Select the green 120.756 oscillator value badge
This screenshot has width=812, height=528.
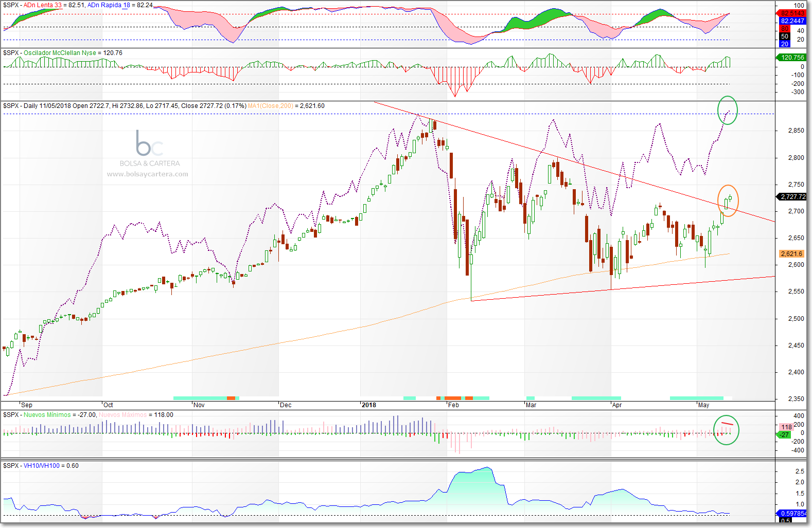point(791,58)
